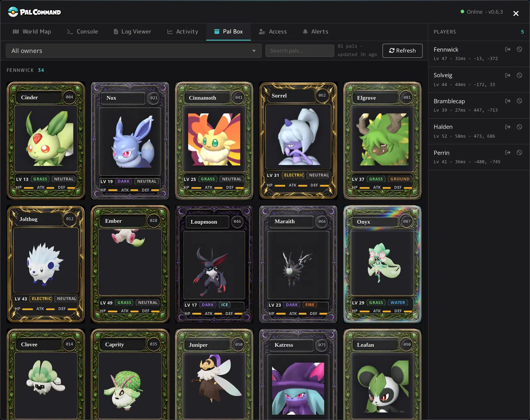
Task: Open the Katress pal card portrait
Action: [298, 388]
